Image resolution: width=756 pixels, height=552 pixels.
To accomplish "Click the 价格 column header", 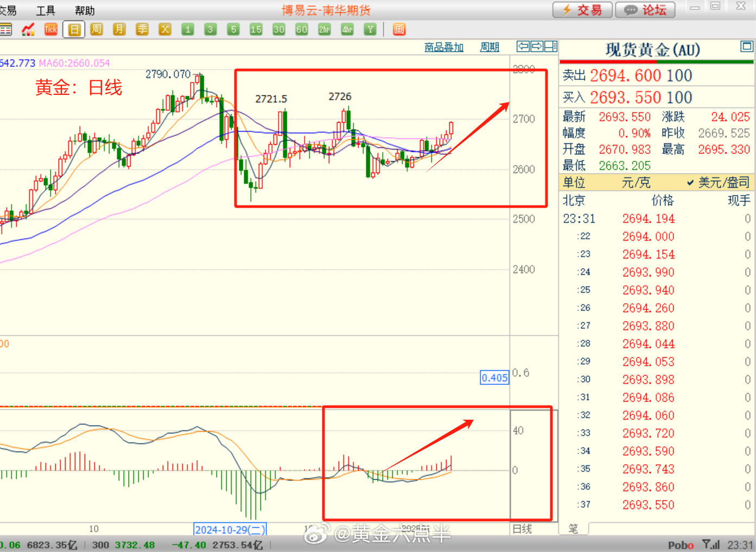I will [663, 201].
